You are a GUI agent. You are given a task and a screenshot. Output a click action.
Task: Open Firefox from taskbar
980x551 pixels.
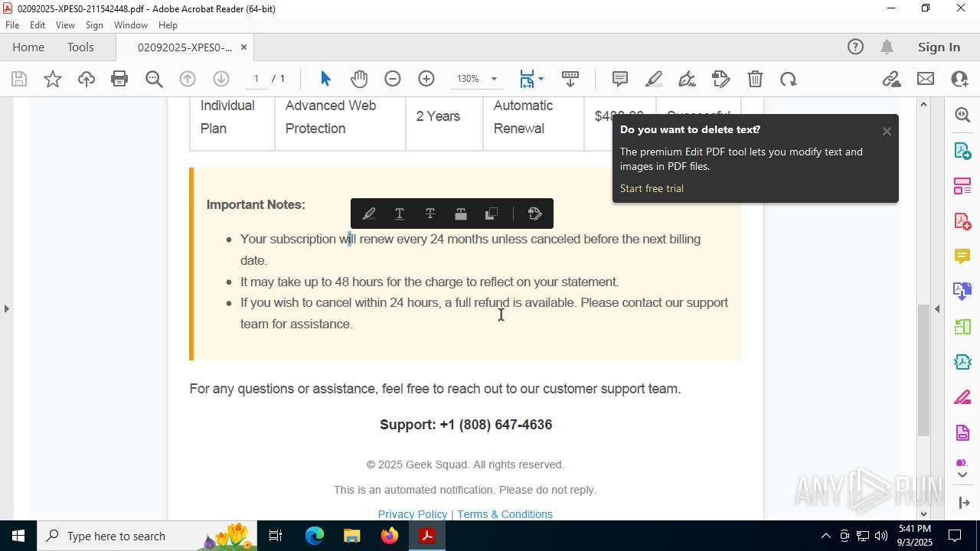tap(390, 536)
